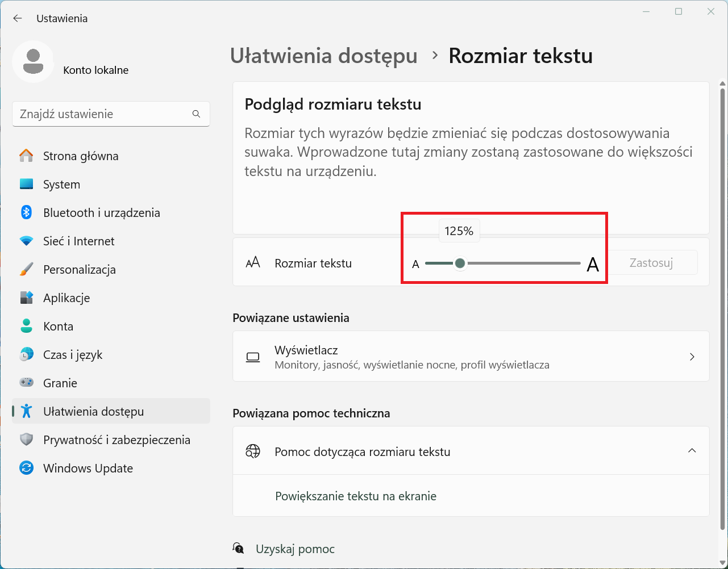Click the large A at the slider end

coord(593,264)
